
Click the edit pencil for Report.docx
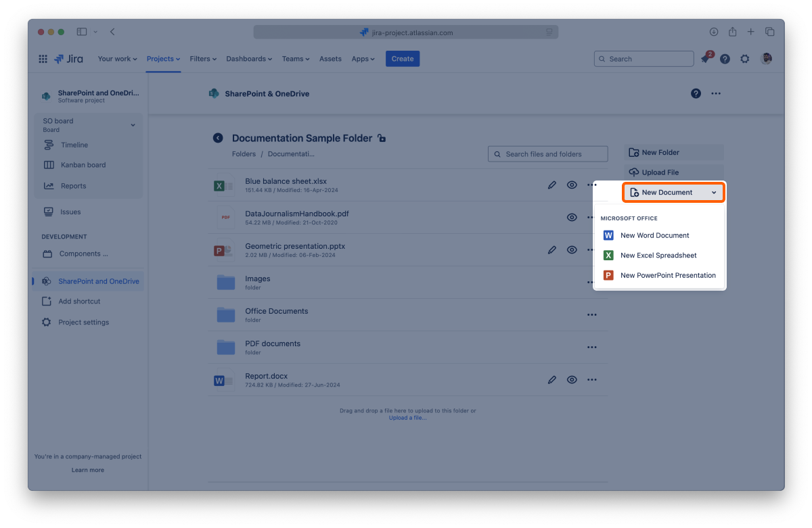pos(552,380)
